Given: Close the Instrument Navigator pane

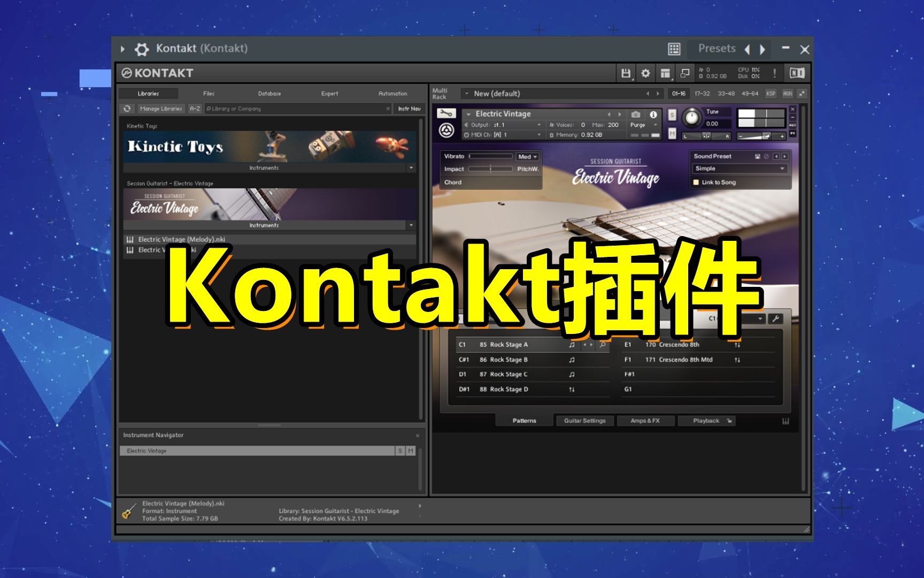Looking at the screenshot, I should click(418, 436).
